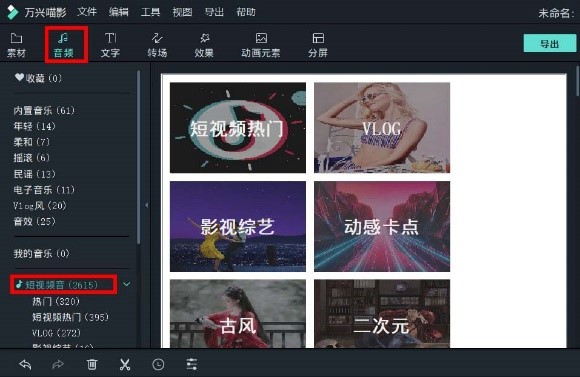Open the 文字 text tab
The height and width of the screenshot is (377, 580).
[110, 45]
